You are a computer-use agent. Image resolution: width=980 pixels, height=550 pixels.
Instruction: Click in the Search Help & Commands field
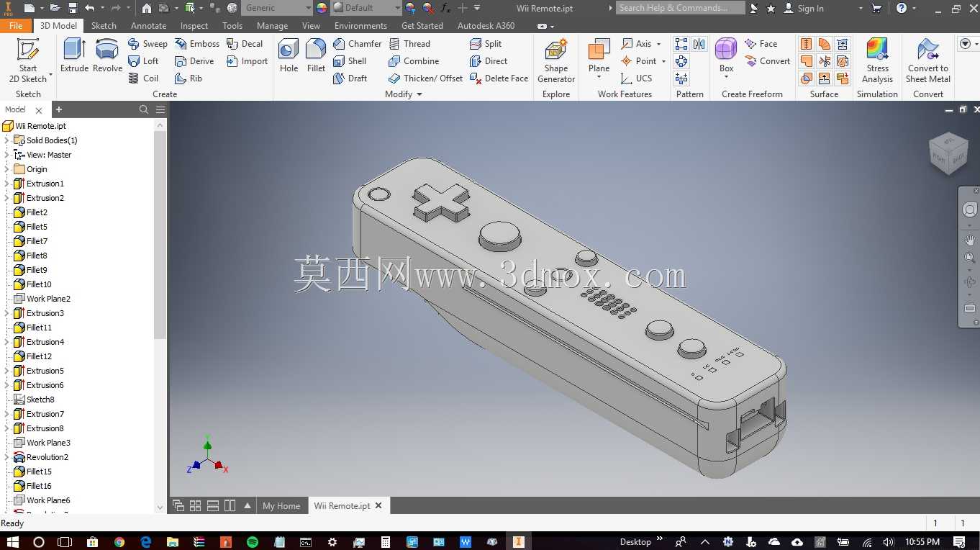click(x=681, y=8)
